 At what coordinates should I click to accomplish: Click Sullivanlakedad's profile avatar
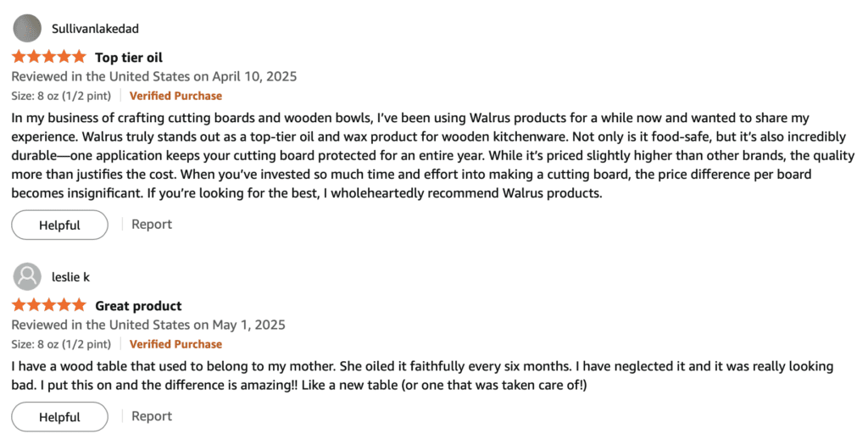[27, 28]
